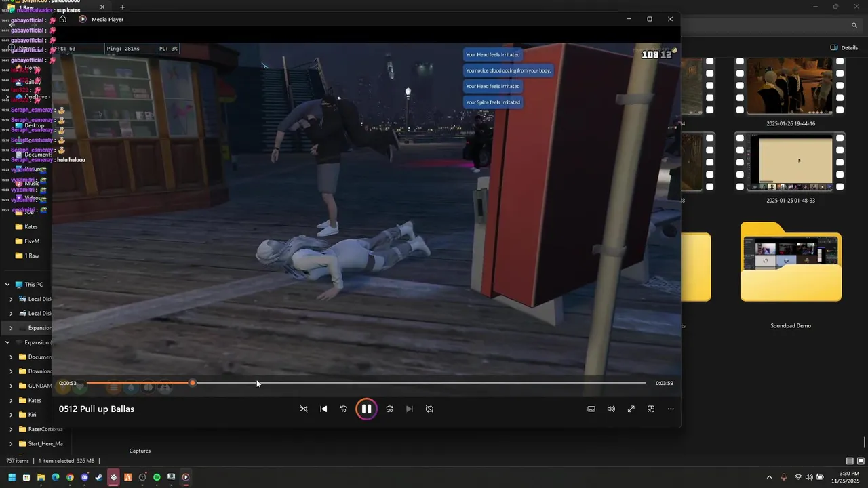Collapse the expanded Expansion drive node
Screen dimensions: 868x488
[7, 342]
